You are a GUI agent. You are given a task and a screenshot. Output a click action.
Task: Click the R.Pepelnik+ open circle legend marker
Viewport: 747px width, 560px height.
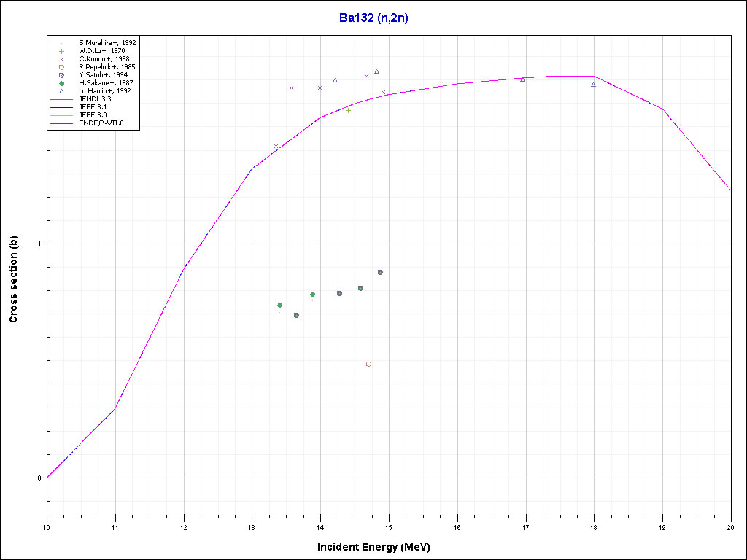62,67
